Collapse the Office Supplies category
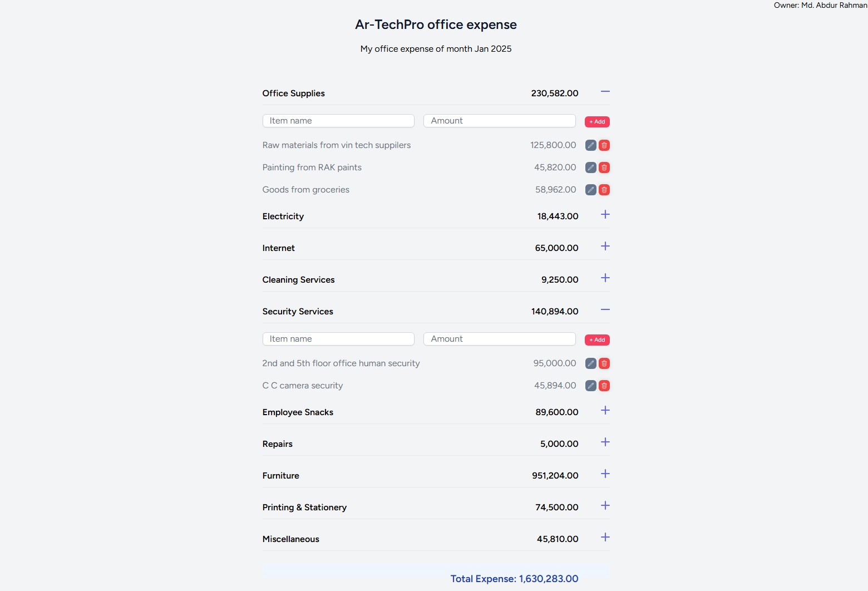This screenshot has height=591, width=868. click(x=605, y=92)
